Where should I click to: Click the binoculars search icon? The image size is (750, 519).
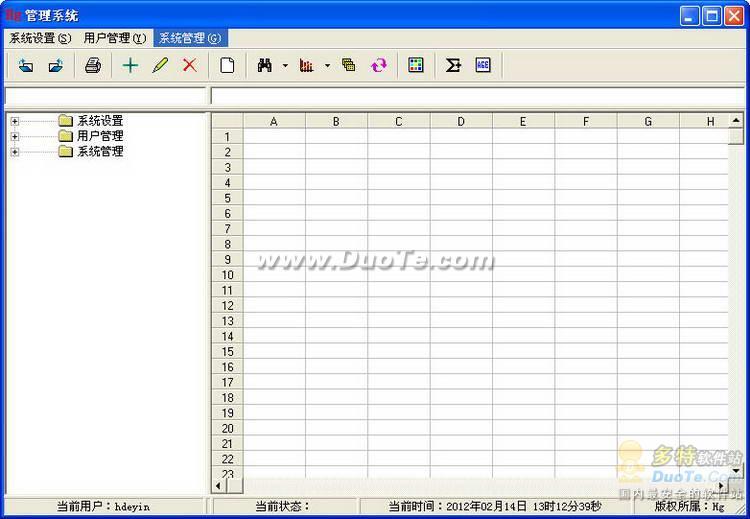pyautogui.click(x=265, y=65)
